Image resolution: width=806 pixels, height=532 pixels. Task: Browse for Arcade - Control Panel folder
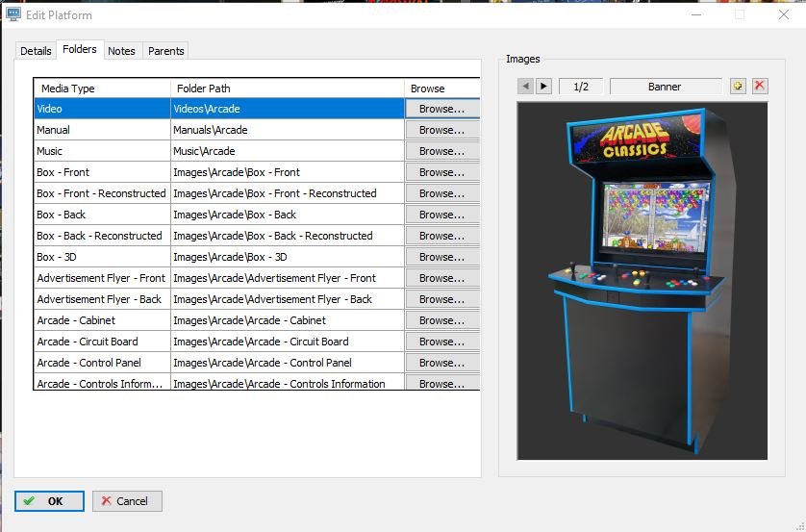coord(442,363)
